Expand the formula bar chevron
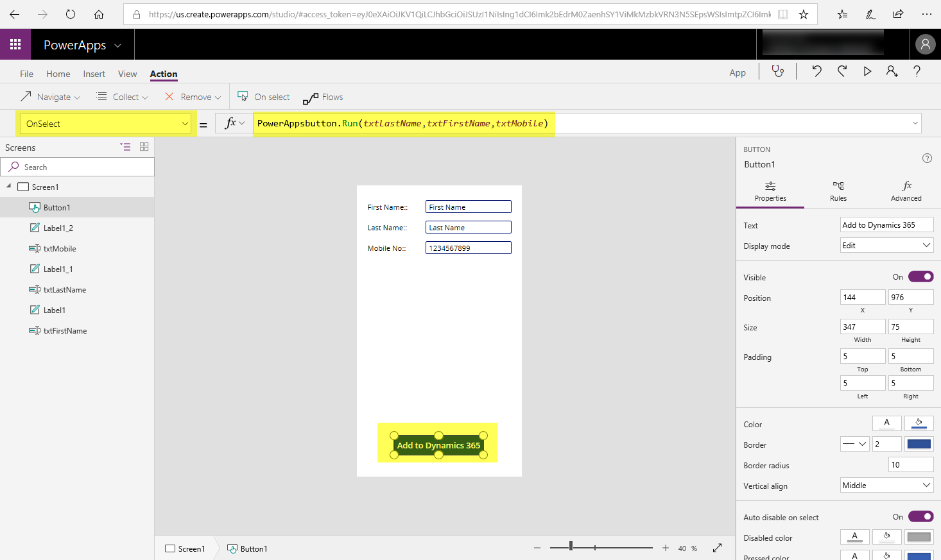Image resolution: width=941 pixels, height=560 pixels. click(x=915, y=123)
